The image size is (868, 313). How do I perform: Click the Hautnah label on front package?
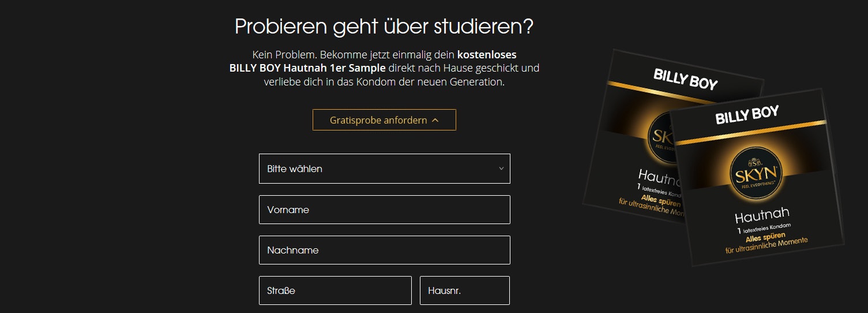[x=762, y=215]
